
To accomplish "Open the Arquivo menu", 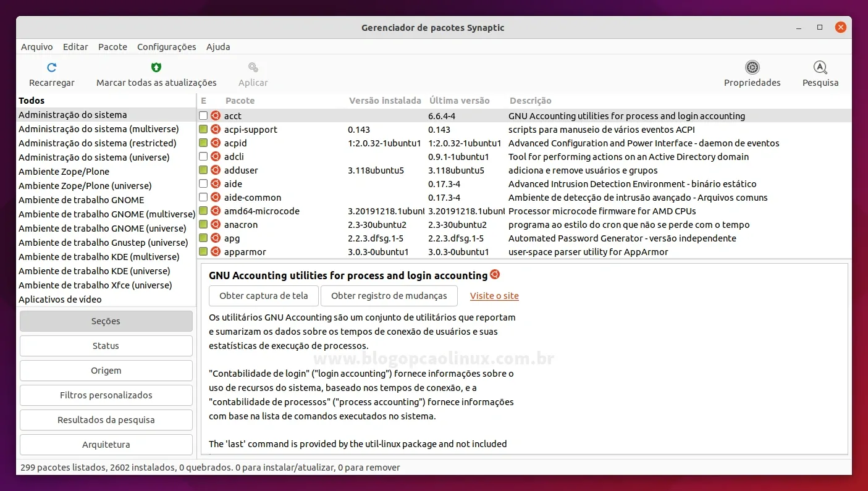I will pyautogui.click(x=37, y=47).
